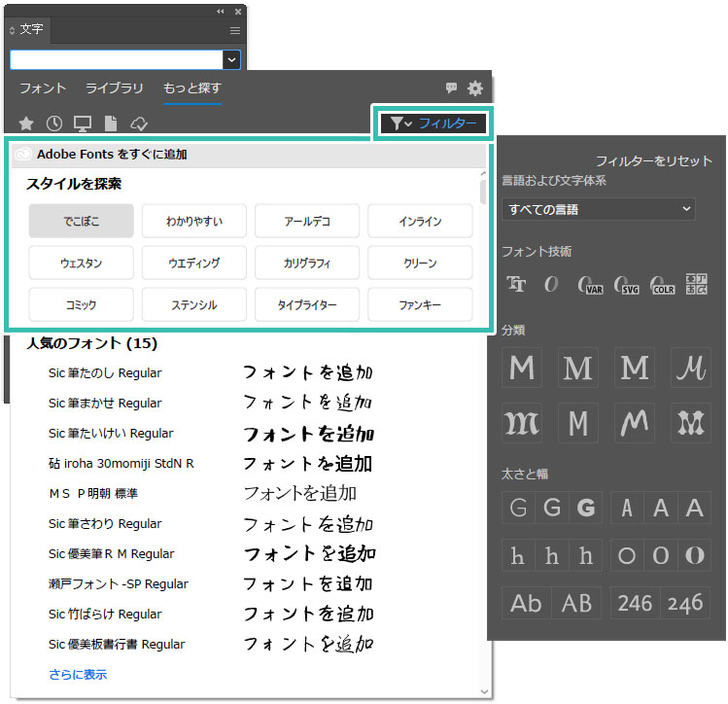Click the recently used fonts clock icon
Image resolution: width=728 pixels, height=704 pixels.
pos(54,123)
